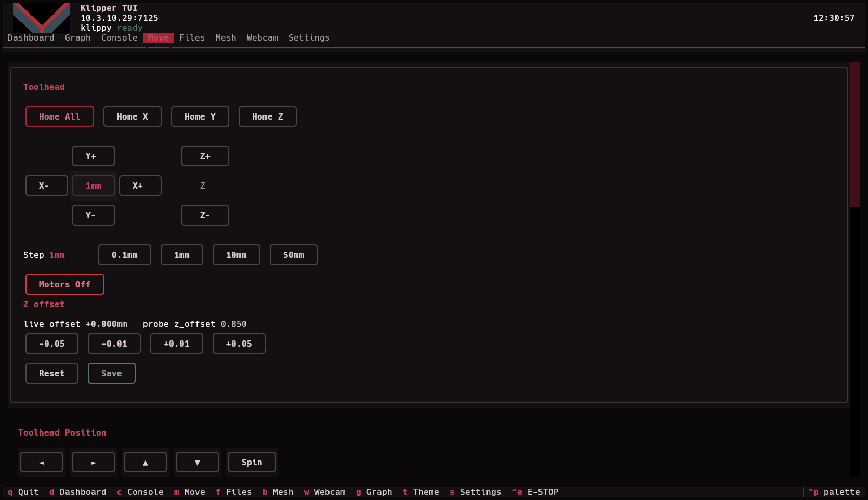This screenshot has width=868, height=500.
Task: Open the Files tab
Action: 192,37
